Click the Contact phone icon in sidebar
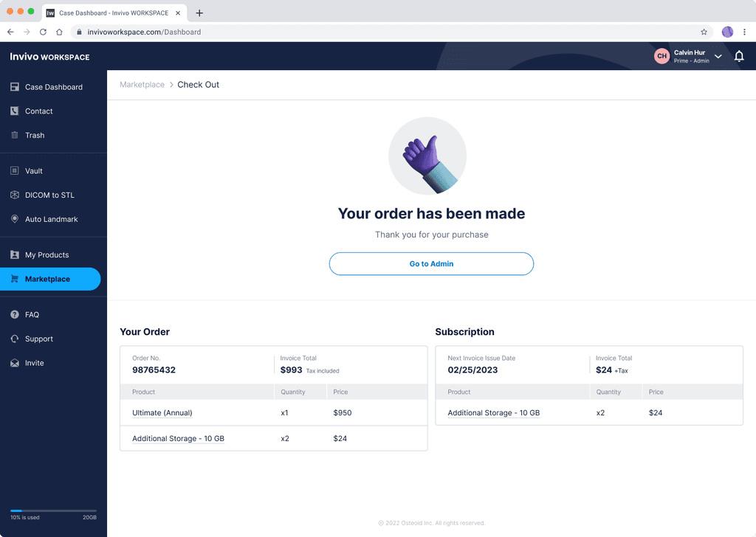Image resolution: width=756 pixels, height=537 pixels. pos(15,111)
